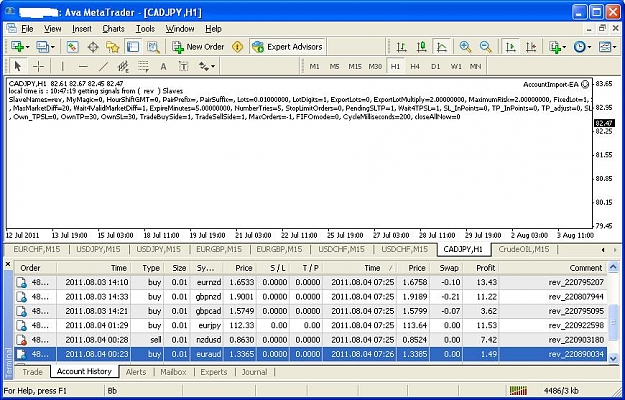Click the New Order button

(x=199, y=47)
